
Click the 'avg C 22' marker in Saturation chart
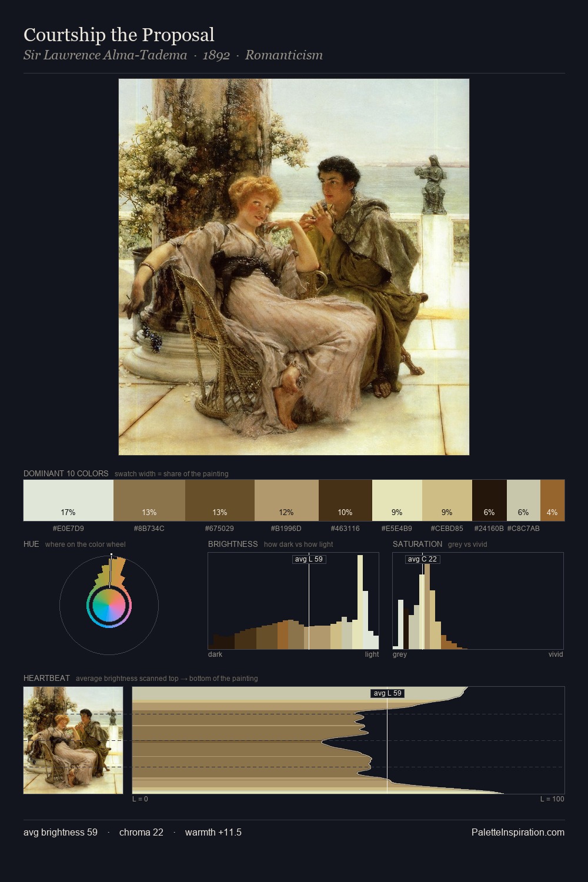pyautogui.click(x=422, y=559)
